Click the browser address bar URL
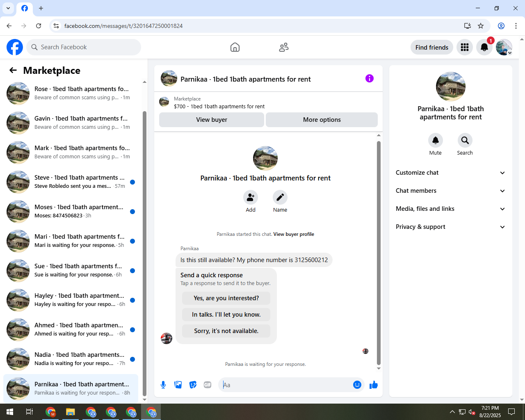The width and height of the screenshot is (525, 420). point(123,26)
